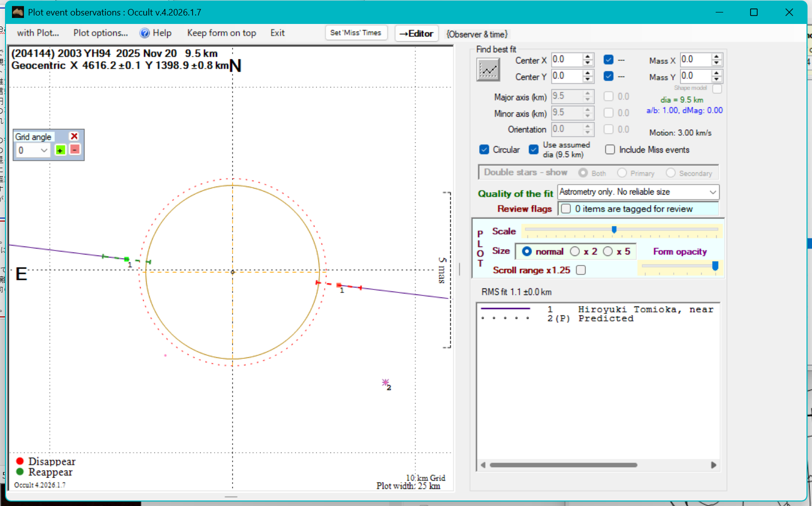Open the with Plot... menu
Image resolution: width=812 pixels, height=506 pixels.
[38, 33]
